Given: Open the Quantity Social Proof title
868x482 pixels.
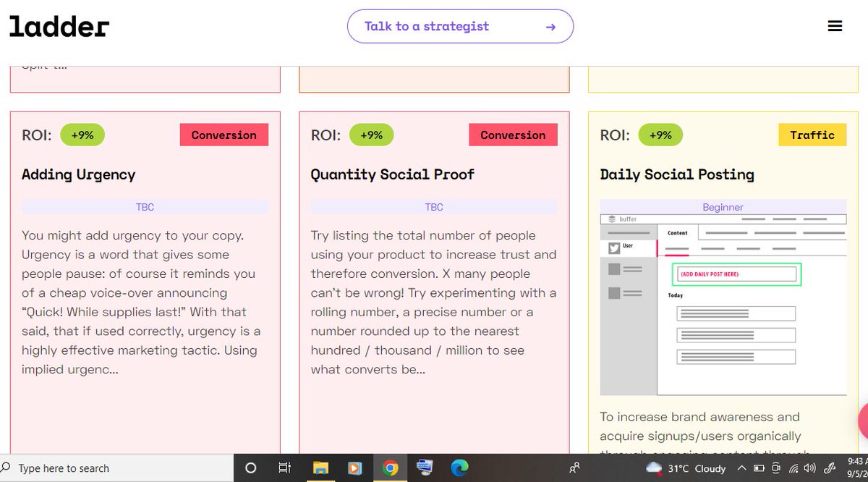Looking at the screenshot, I should 393,174.
